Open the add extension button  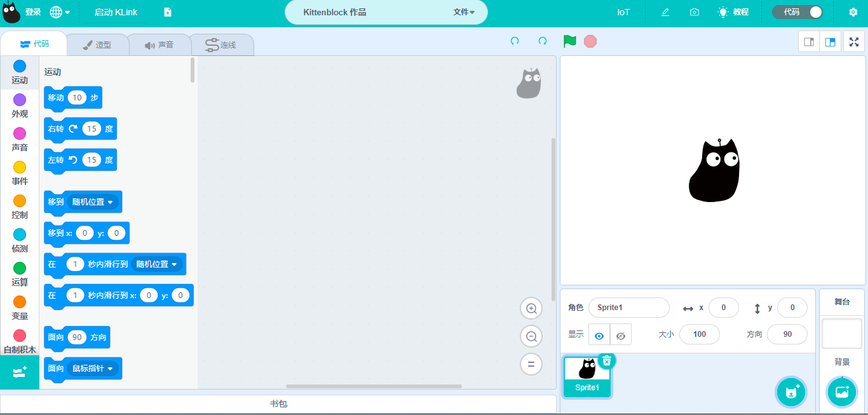click(x=19, y=372)
